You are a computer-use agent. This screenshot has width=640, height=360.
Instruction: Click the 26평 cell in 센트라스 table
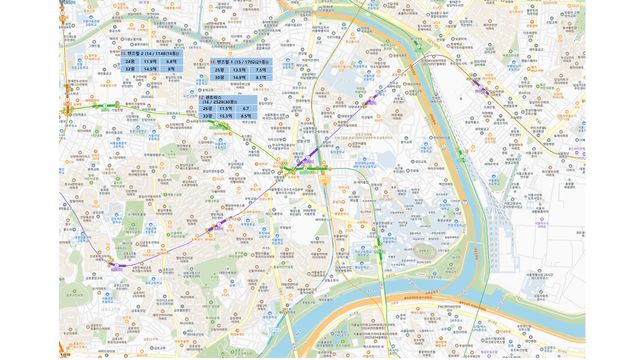207,109
